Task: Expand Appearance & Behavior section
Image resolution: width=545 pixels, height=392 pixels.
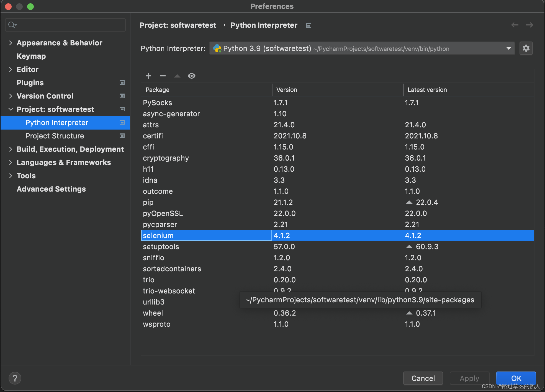Action: coord(11,43)
